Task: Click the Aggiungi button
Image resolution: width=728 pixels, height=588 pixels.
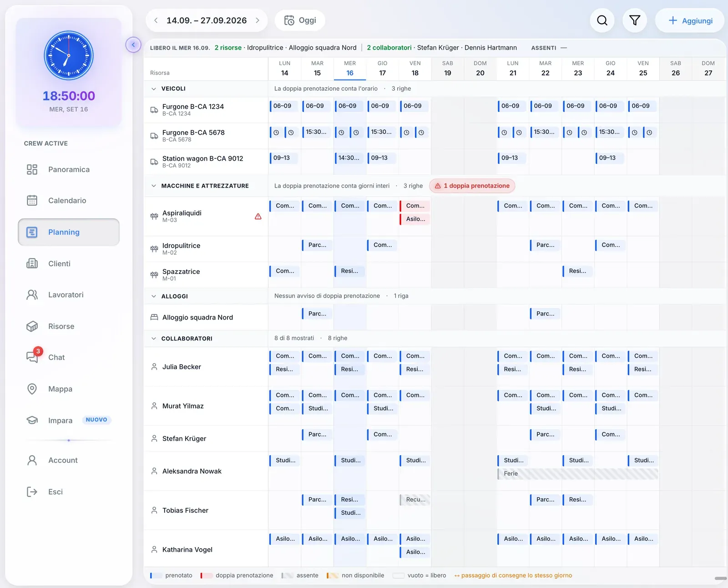Action: [x=690, y=20]
